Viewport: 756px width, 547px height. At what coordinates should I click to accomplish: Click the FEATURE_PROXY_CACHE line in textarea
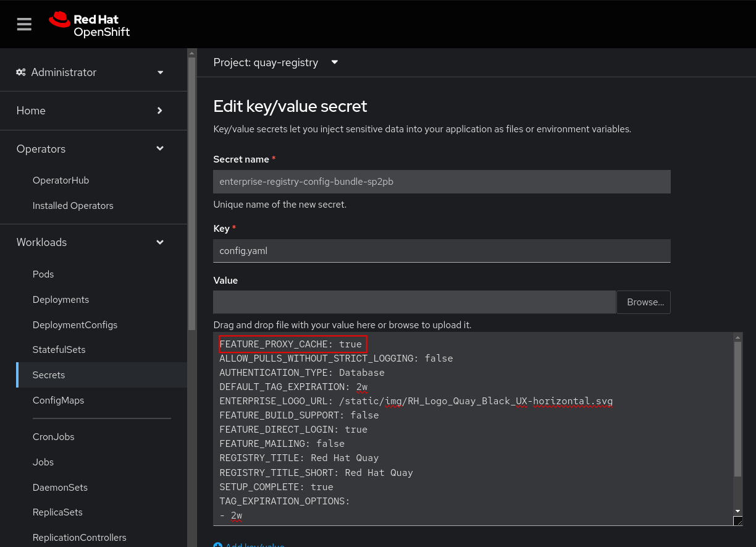(291, 344)
